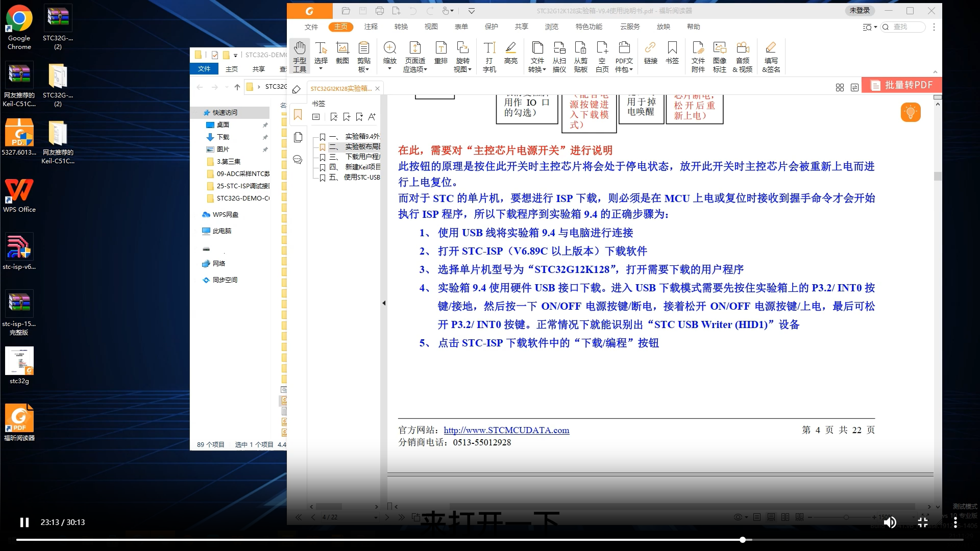
Task: Select bookmark 一、实验箱9.4外
Action: tap(354, 136)
